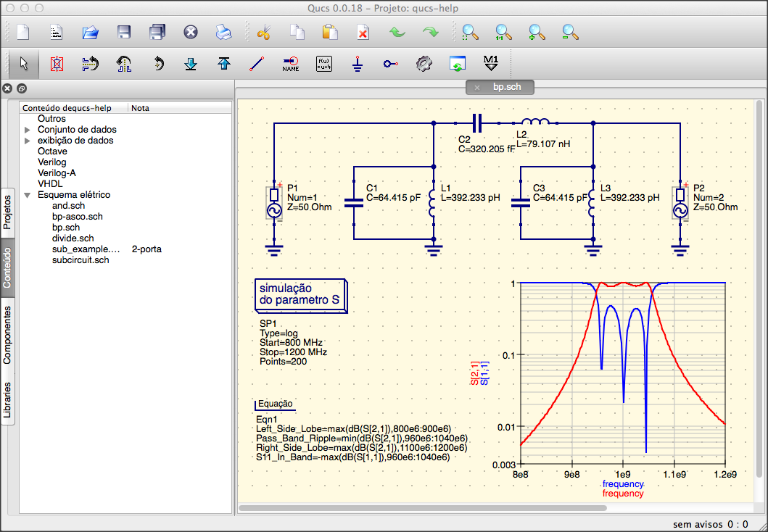The height and width of the screenshot is (532, 768).
Task: Insert a wire label NAME
Action: [291, 64]
